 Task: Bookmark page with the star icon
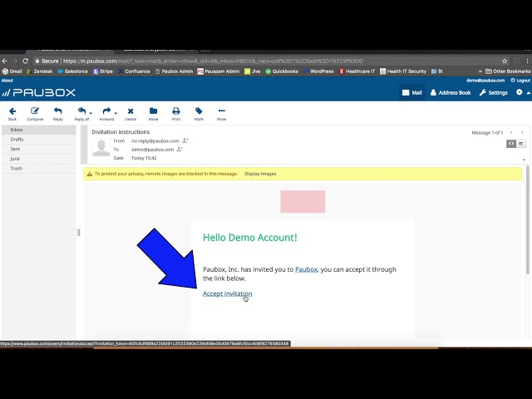point(505,61)
